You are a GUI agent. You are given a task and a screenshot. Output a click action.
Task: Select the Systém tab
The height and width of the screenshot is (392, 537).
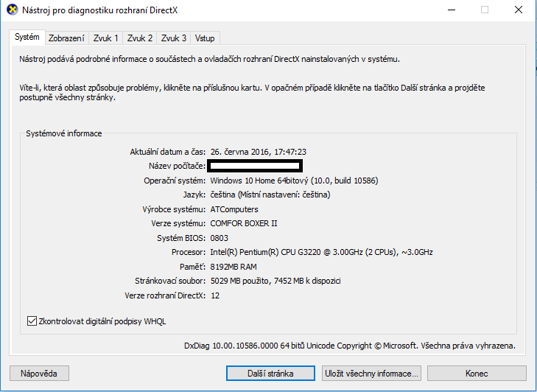tap(27, 38)
